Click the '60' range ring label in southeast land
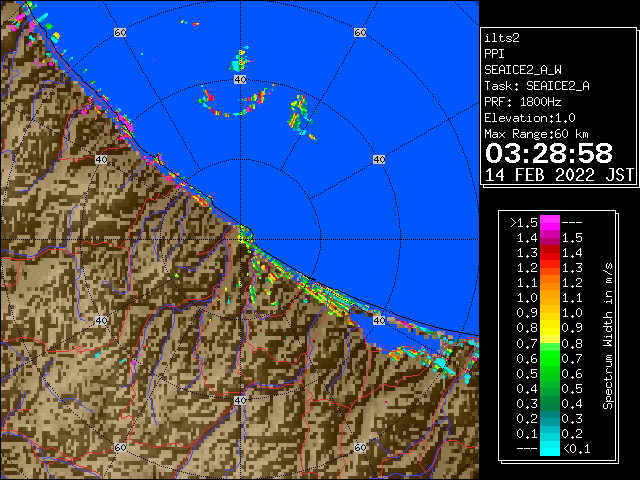Viewport: 640px width, 480px height. click(x=360, y=447)
